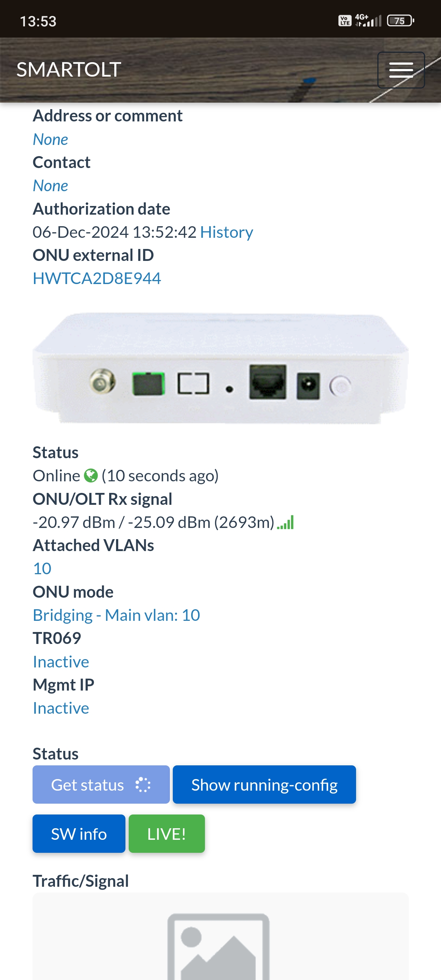Open the hamburger navigation menu

[x=401, y=70]
